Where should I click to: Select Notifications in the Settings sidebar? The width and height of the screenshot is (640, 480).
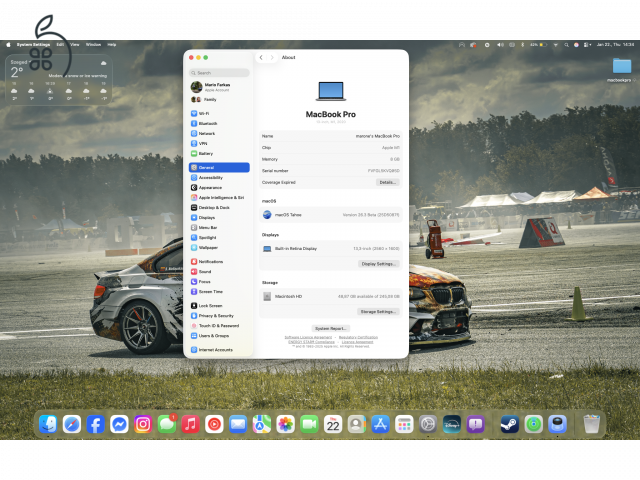[x=219, y=261]
